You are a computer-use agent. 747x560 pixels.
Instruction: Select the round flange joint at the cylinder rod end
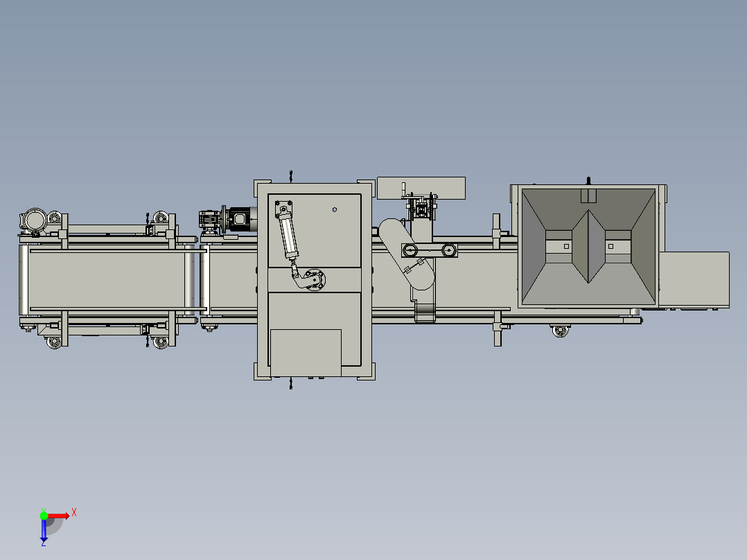315,279
